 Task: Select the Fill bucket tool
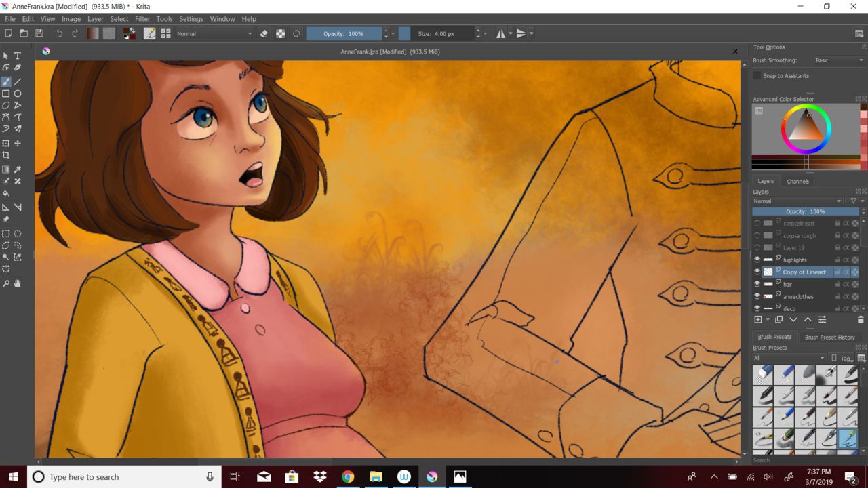pos(6,193)
